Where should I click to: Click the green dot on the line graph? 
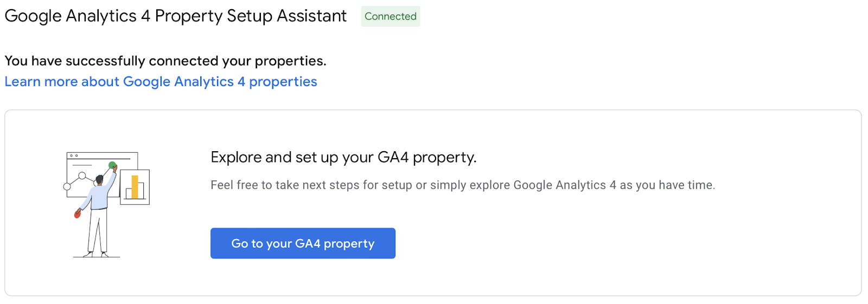click(x=112, y=165)
